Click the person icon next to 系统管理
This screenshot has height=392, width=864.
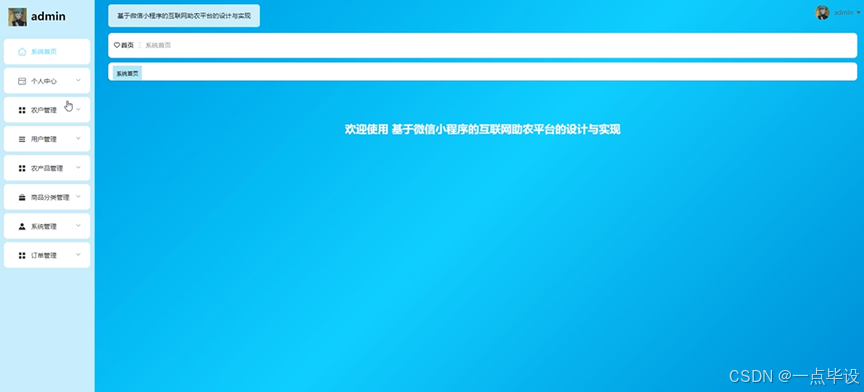coord(22,227)
